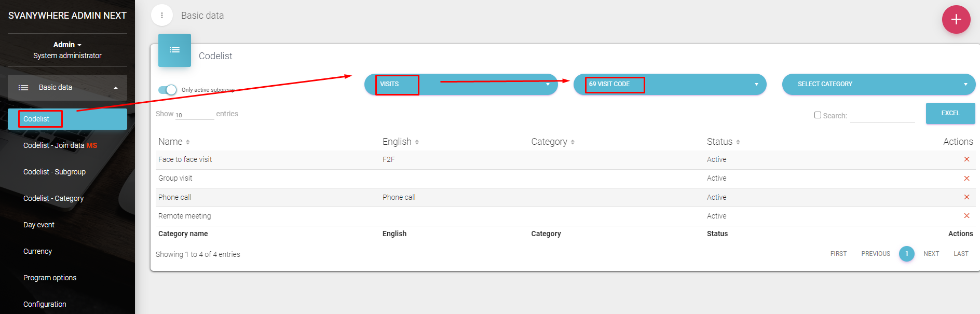Open the three-dot menu beside Basic data
Image resolution: width=980 pixels, height=314 pixels.
(162, 16)
